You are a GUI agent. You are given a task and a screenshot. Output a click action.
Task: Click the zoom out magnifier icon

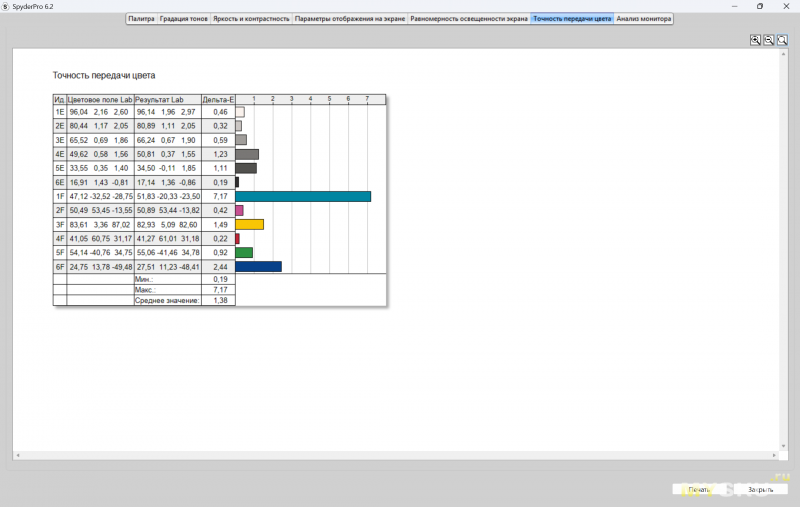pos(768,40)
